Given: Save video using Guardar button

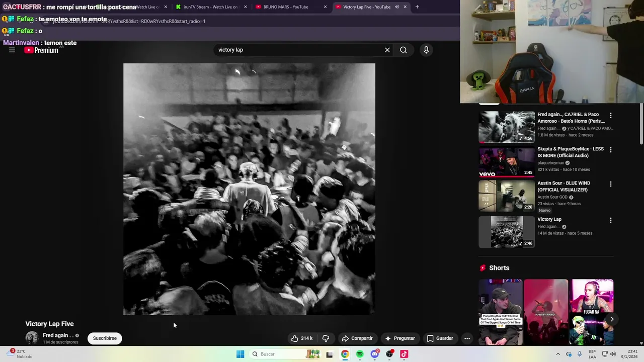Looking at the screenshot, I should click(x=440, y=338).
